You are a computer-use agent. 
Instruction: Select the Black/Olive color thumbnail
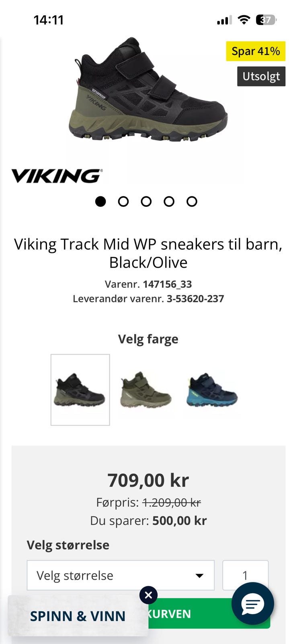[x=80, y=390]
